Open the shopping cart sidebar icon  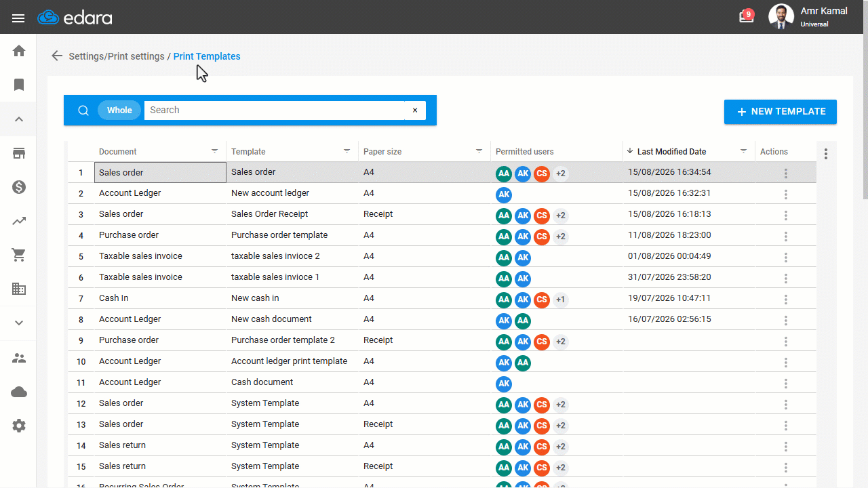[19, 255]
